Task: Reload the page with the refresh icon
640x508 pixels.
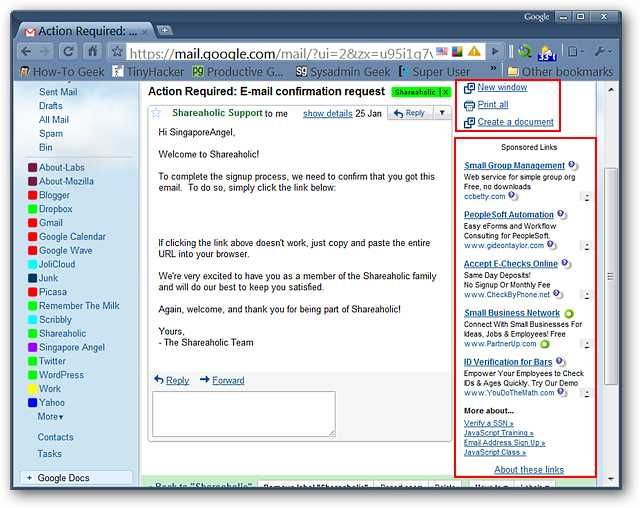Action: pyautogui.click(x=68, y=51)
